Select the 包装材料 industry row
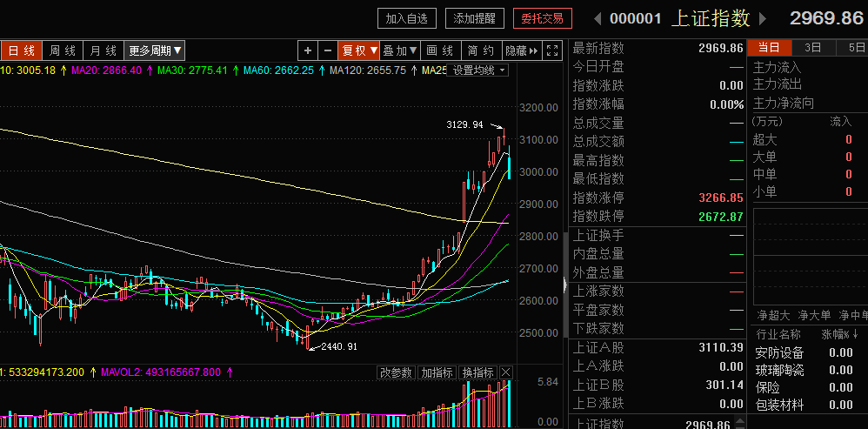The height and width of the screenshot is (429, 868). pos(808,406)
